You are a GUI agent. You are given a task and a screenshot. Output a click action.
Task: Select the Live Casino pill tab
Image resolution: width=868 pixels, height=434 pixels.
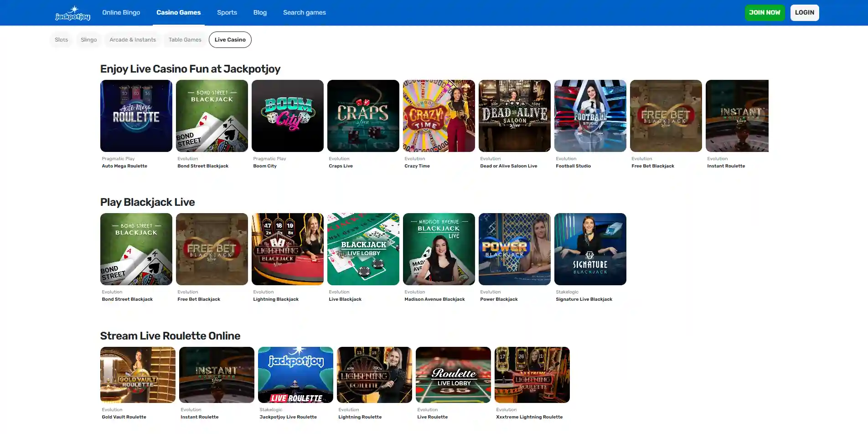[230, 40]
